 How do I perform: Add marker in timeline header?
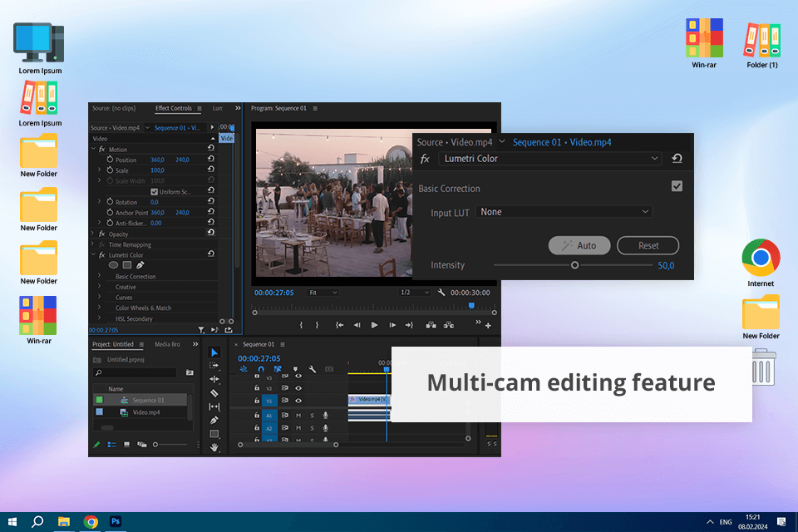(295, 369)
